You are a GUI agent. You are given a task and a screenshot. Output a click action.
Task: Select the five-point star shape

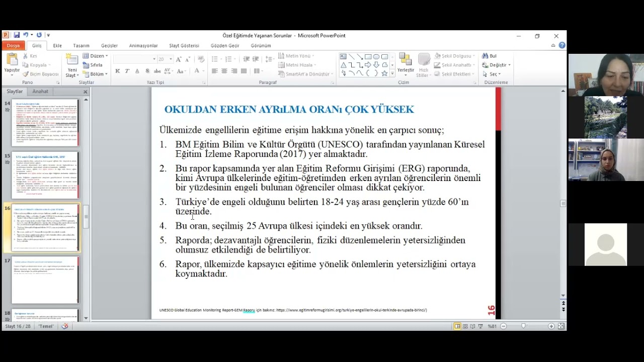[384, 73]
